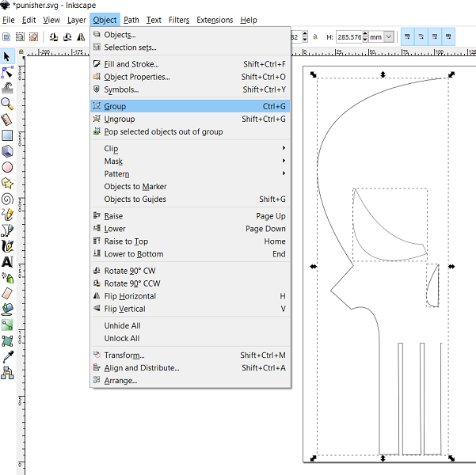Screen dimensions: 476x475
Task: Choose Lower to Bottom
Action: click(x=190, y=254)
